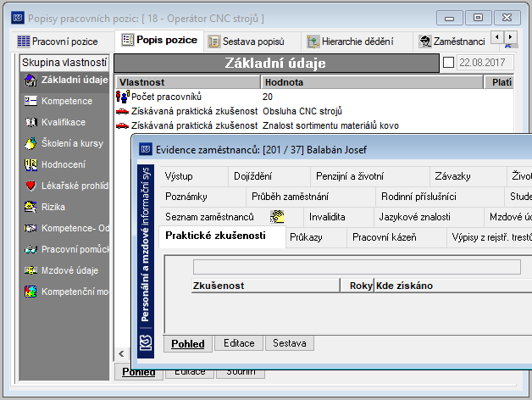The image size is (532, 400).
Task: Click the Editace button in employee window
Action: 239,343
